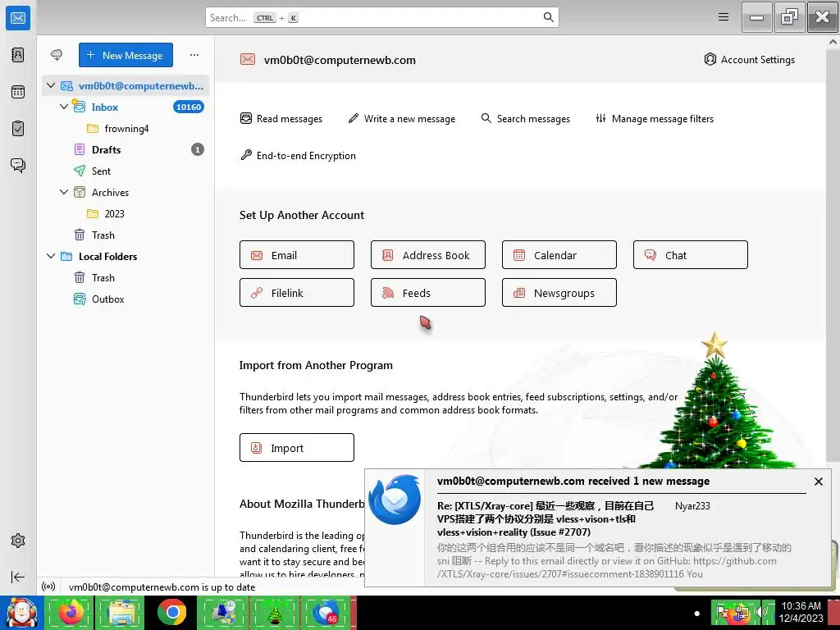Open the 2023 archive folder
Screen dimensions: 840x630
point(126,213)
